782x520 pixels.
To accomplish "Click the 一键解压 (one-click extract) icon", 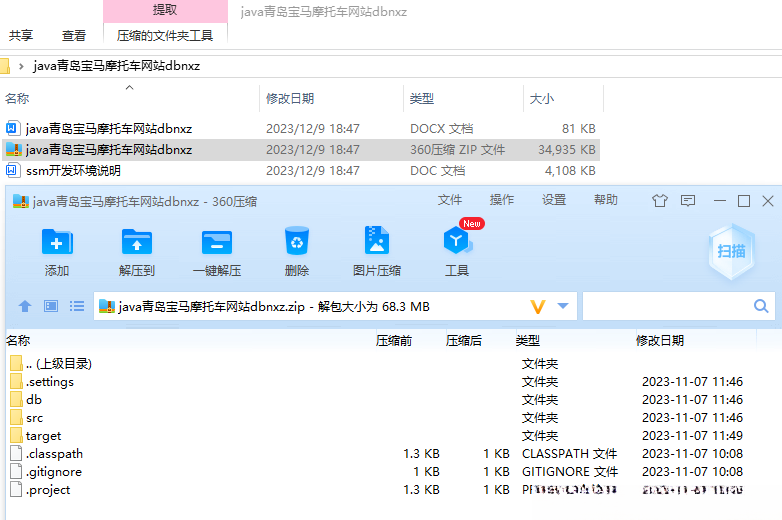I will (x=217, y=242).
